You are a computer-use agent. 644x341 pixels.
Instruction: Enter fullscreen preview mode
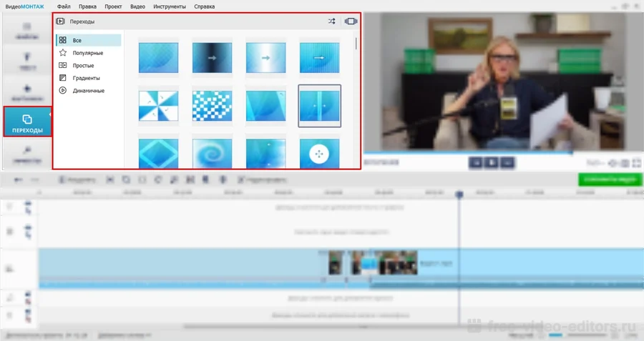pos(636,164)
